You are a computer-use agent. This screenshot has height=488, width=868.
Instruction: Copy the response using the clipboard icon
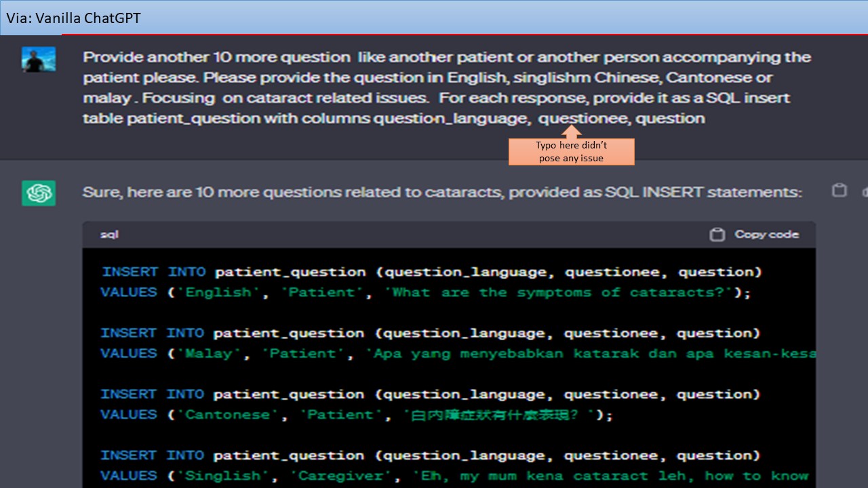click(840, 190)
